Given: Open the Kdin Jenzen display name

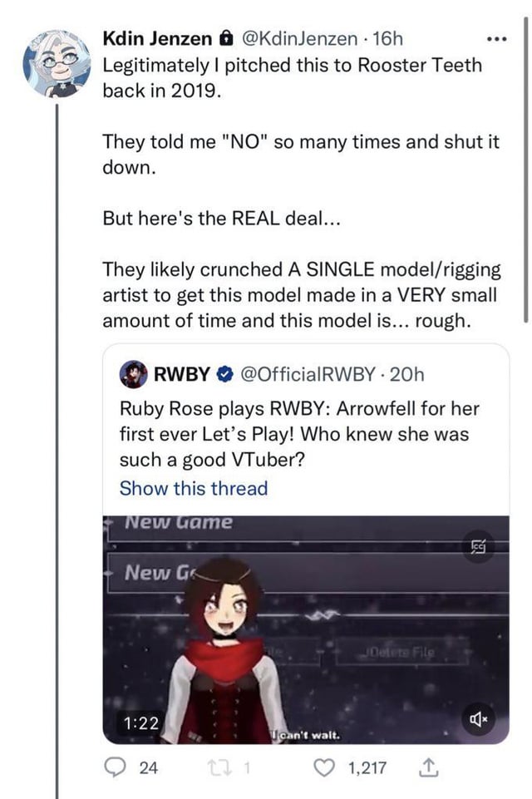Looking at the screenshot, I should point(155,37).
